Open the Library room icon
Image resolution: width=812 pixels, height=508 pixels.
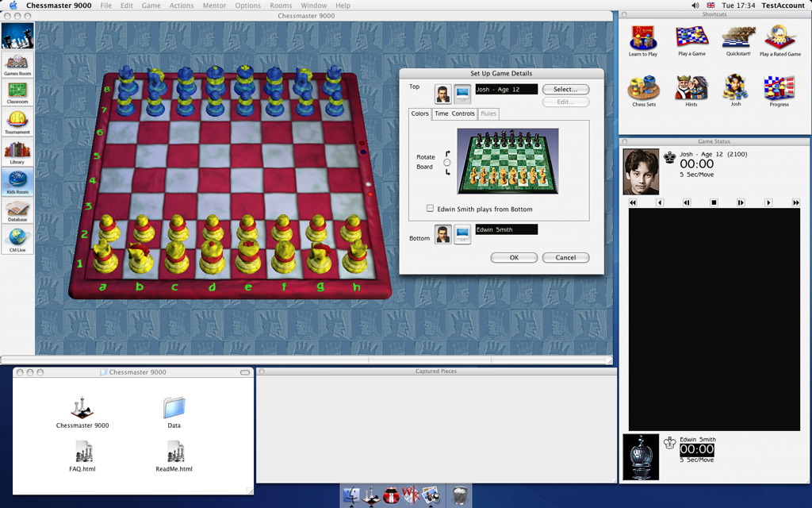[17, 152]
